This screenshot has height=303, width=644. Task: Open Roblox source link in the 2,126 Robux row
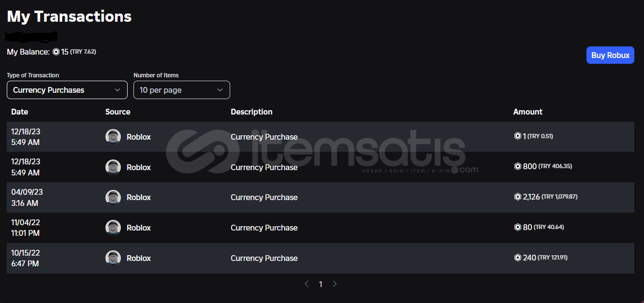tap(139, 197)
